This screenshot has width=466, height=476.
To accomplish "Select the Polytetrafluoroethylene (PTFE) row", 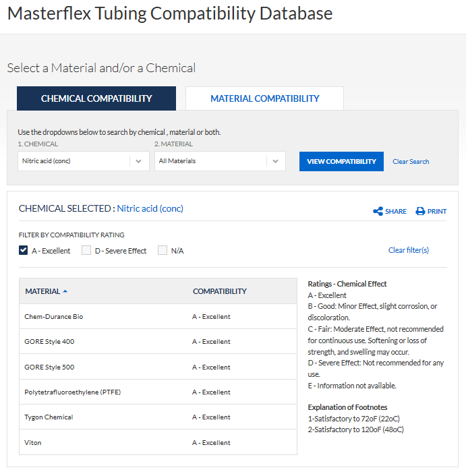I will click(73, 392).
